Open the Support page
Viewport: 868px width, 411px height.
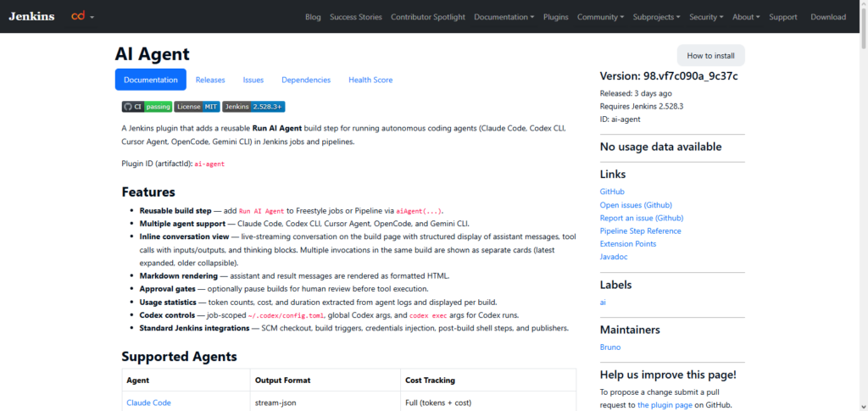(x=782, y=17)
